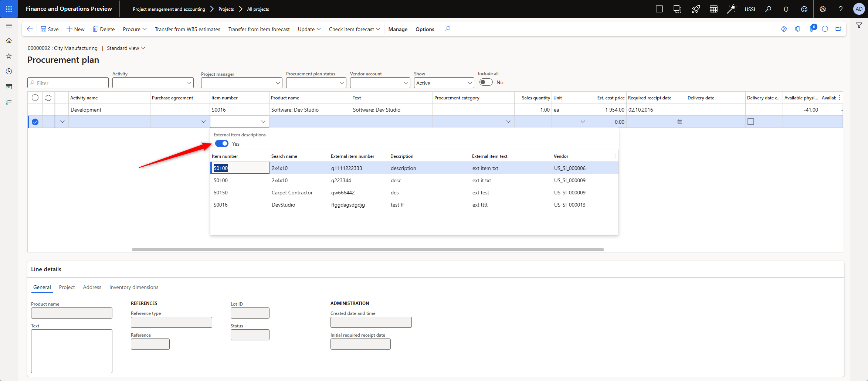This screenshot has width=868, height=381.
Task: Open Recent clock icon in sidebar
Action: 9,71
